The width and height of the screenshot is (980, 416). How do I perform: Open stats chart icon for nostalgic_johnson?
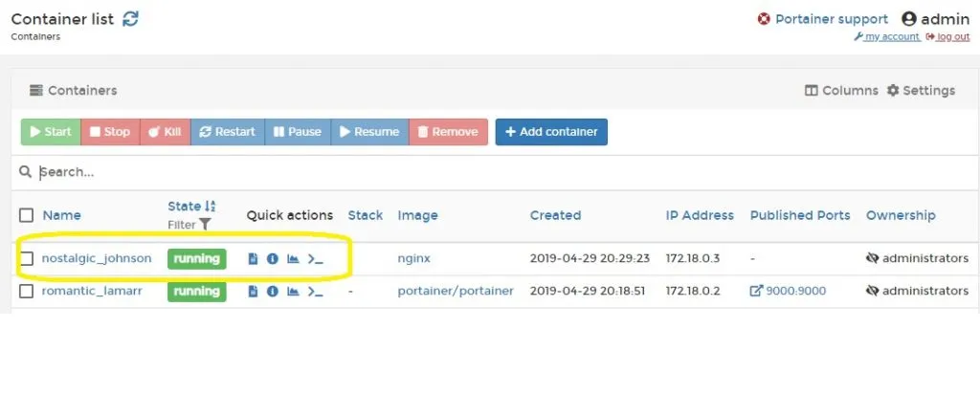pyautogui.click(x=293, y=259)
